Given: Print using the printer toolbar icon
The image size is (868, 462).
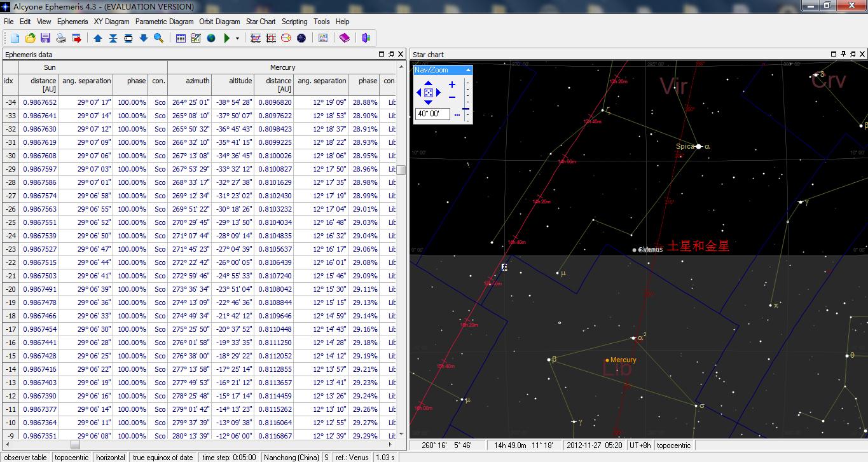Looking at the screenshot, I should (x=61, y=38).
